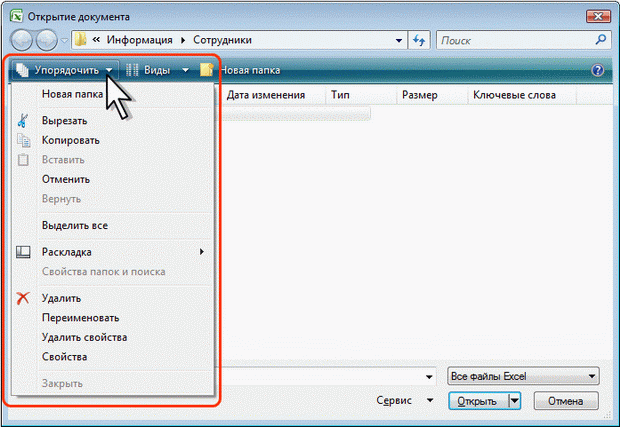Click the scissors icon beside Вырезать

pyautogui.click(x=24, y=120)
